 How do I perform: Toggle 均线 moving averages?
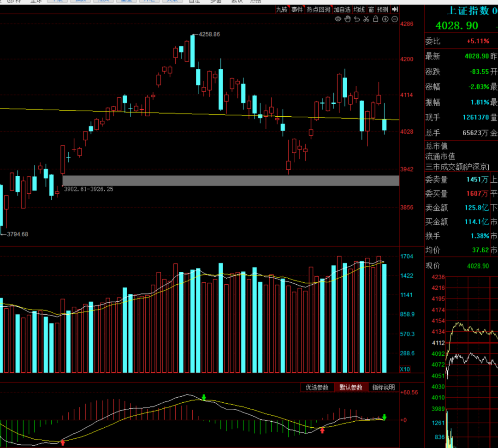(x=359, y=10)
